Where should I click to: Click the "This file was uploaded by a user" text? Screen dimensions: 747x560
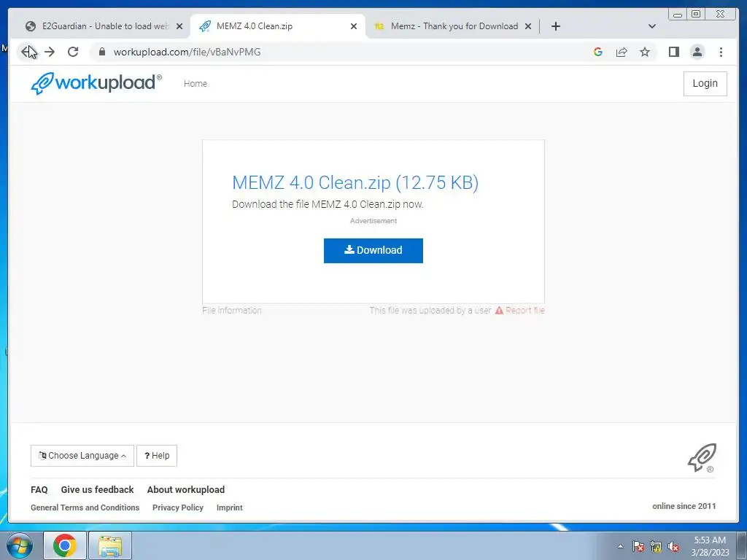430,311
